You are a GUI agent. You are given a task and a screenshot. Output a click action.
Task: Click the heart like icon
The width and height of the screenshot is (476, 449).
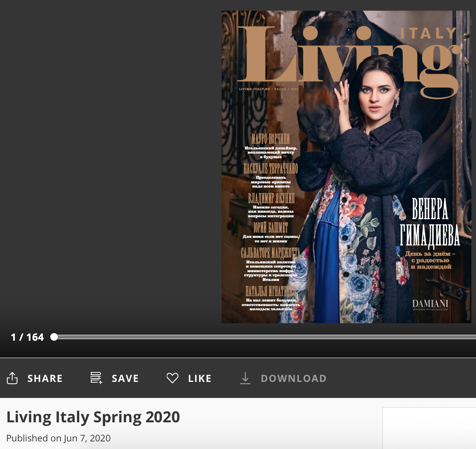tap(173, 378)
